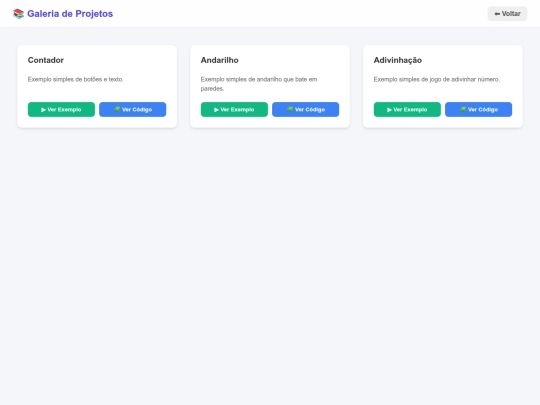View the Contador project's code

tap(133, 110)
